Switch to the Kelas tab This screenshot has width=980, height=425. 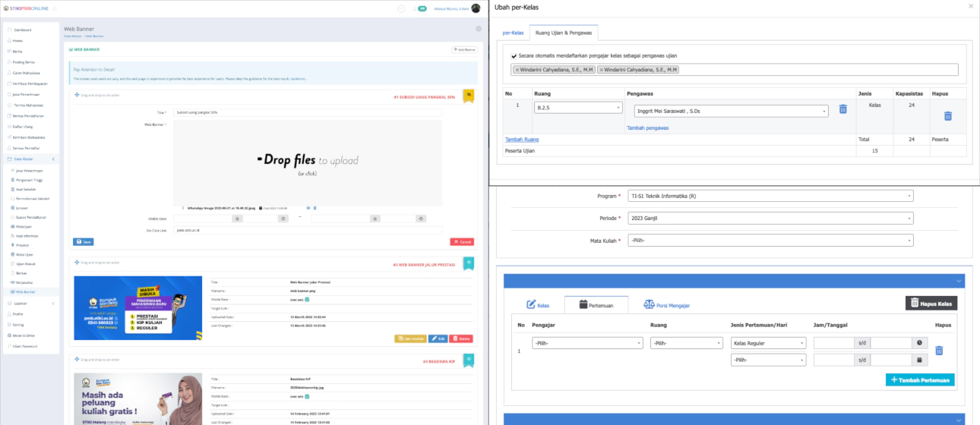pyautogui.click(x=538, y=305)
